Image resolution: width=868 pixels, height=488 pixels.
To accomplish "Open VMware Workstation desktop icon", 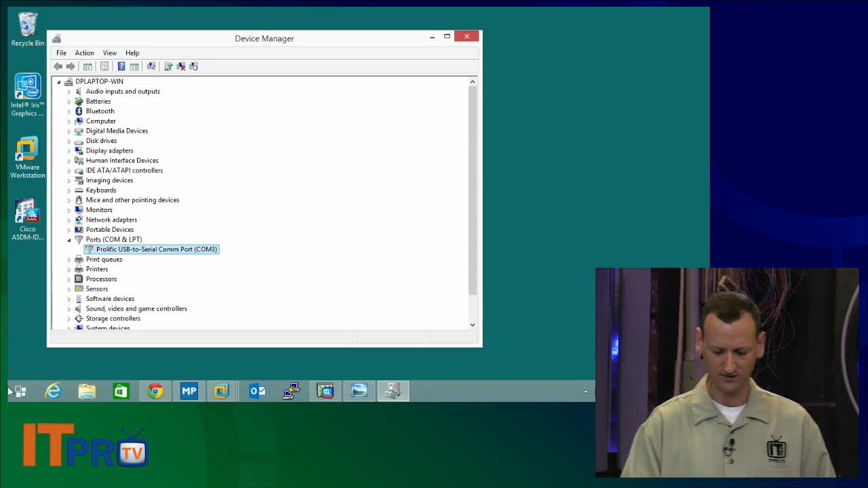I will click(28, 157).
